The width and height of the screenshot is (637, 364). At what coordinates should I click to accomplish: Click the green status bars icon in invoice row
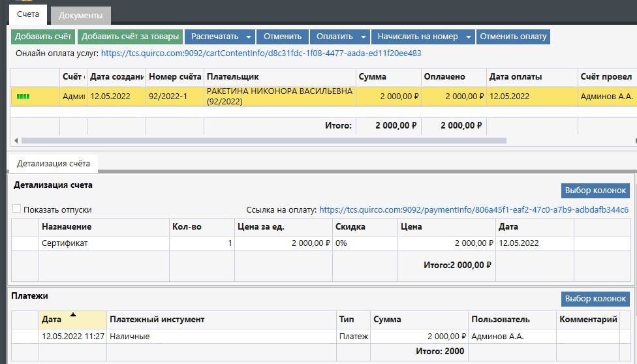(x=23, y=97)
